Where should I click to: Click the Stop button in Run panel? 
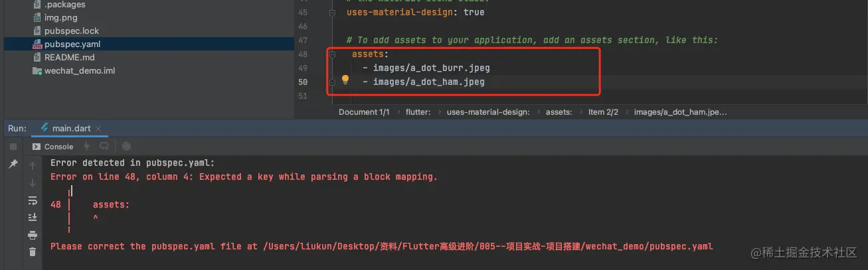tap(13, 147)
